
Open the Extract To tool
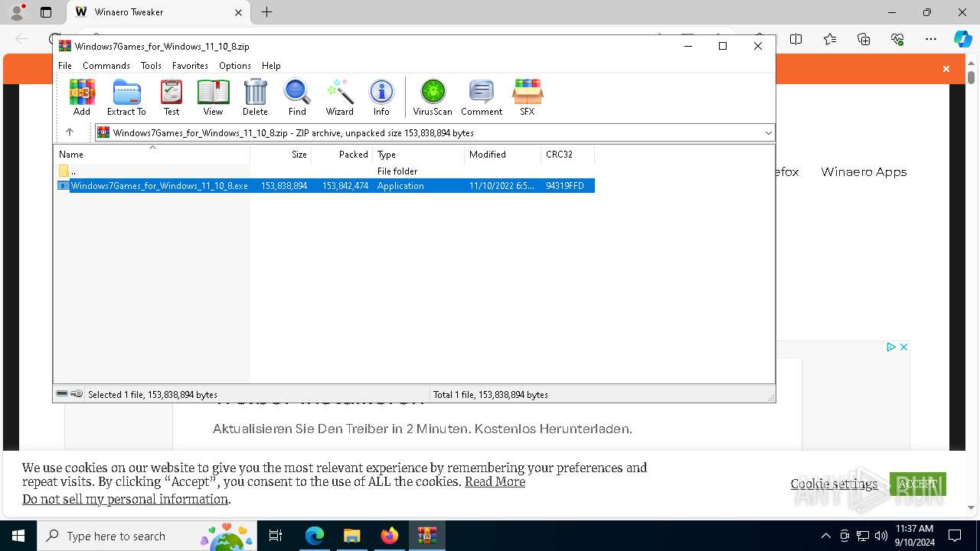pos(126,97)
